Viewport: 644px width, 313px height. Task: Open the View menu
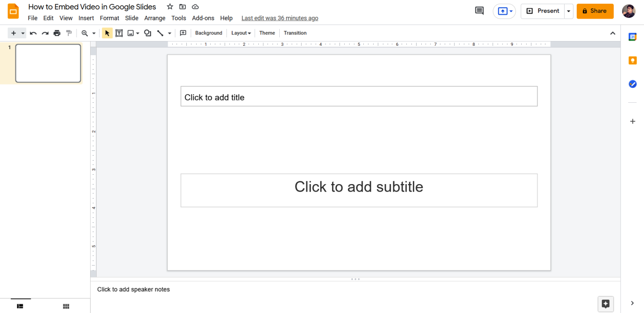point(66,18)
